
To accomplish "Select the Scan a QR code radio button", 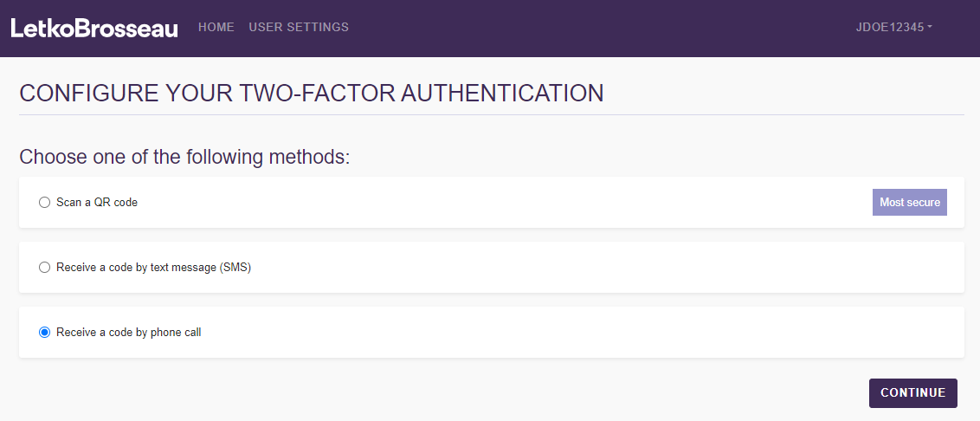I will 45,203.
